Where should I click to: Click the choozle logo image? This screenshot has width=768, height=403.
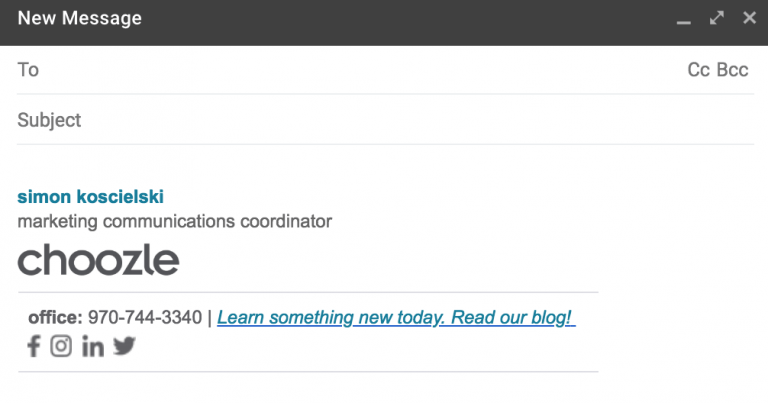[x=98, y=260]
